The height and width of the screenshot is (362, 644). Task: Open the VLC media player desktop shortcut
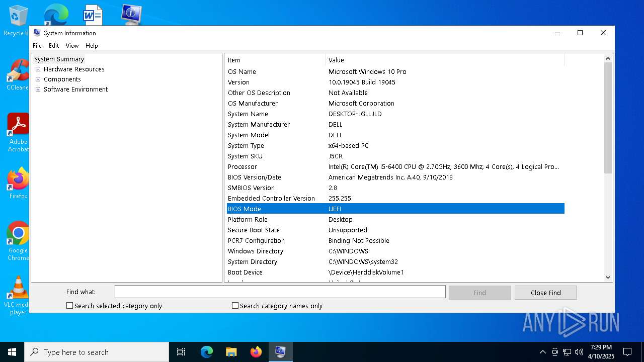18,296
